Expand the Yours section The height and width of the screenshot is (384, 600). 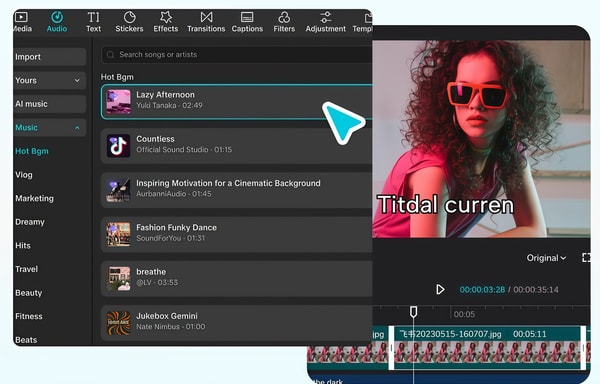click(49, 80)
